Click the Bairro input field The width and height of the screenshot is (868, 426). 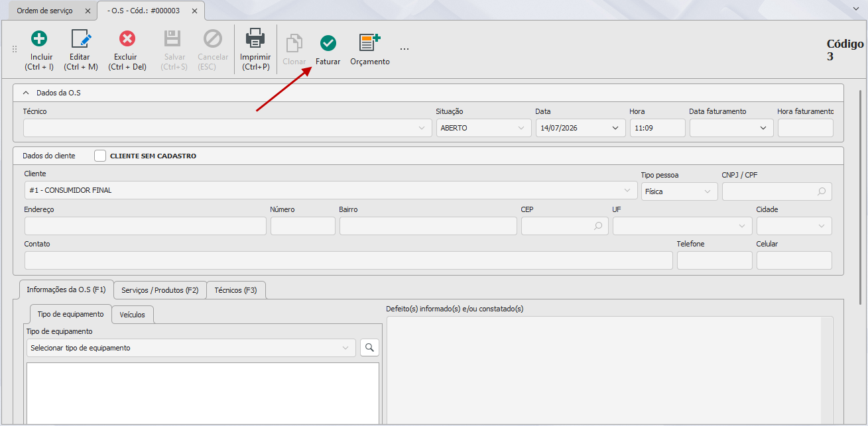pyautogui.click(x=428, y=226)
